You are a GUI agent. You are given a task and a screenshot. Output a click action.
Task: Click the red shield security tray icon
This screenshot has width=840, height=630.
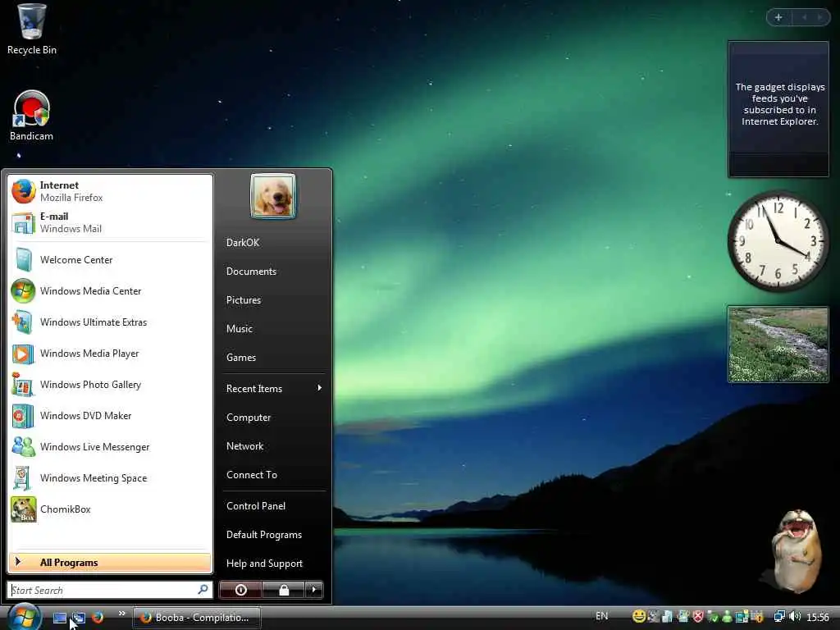click(698, 617)
